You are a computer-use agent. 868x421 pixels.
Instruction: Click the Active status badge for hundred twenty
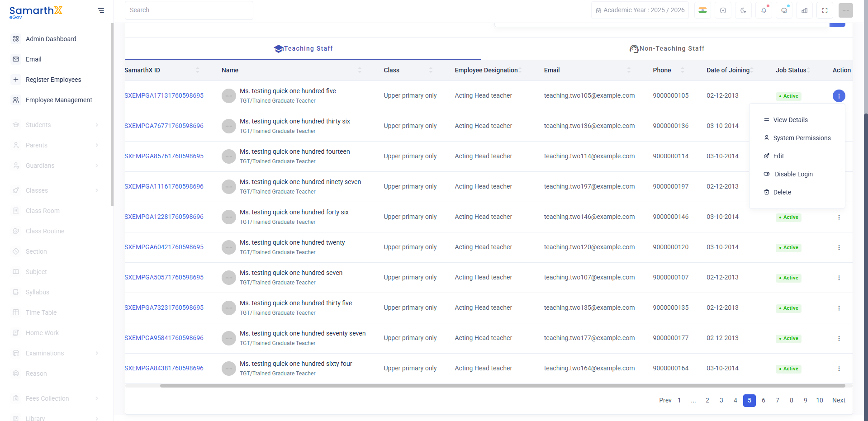pos(788,248)
